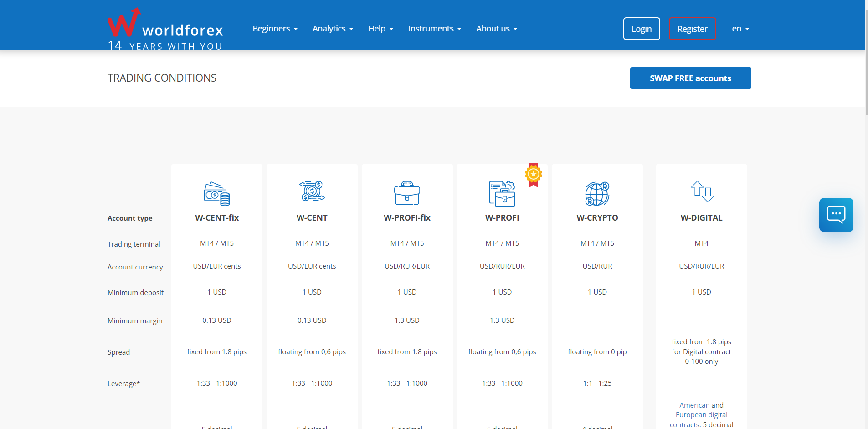
Task: Click W-CRYPTO leverage value 1:1 - 1:25
Action: (x=597, y=383)
